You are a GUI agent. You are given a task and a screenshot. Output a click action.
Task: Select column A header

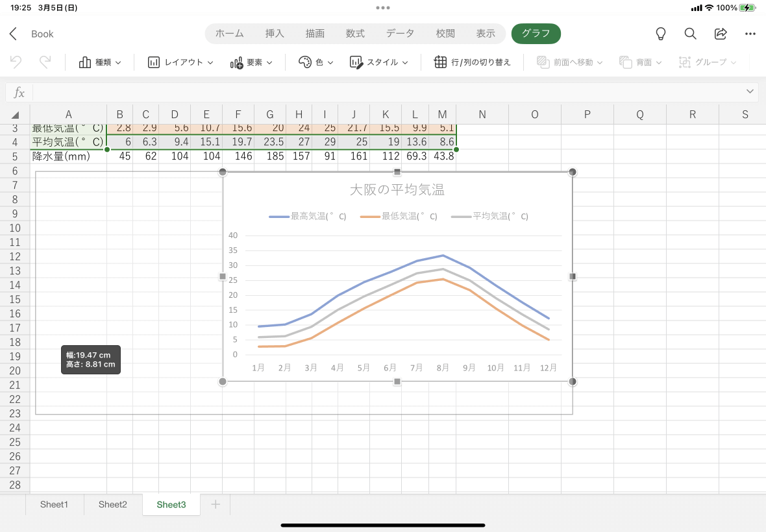[68, 115]
